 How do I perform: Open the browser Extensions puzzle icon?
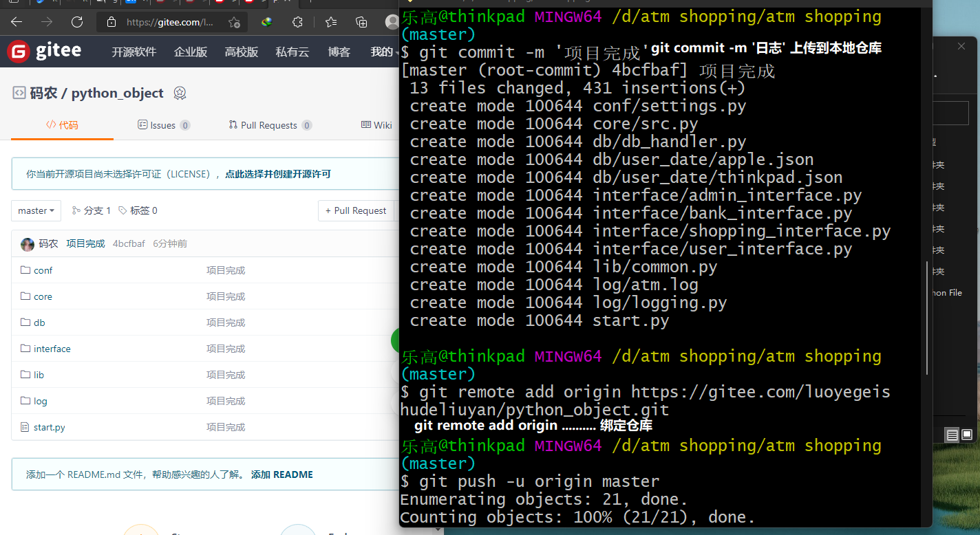[297, 22]
